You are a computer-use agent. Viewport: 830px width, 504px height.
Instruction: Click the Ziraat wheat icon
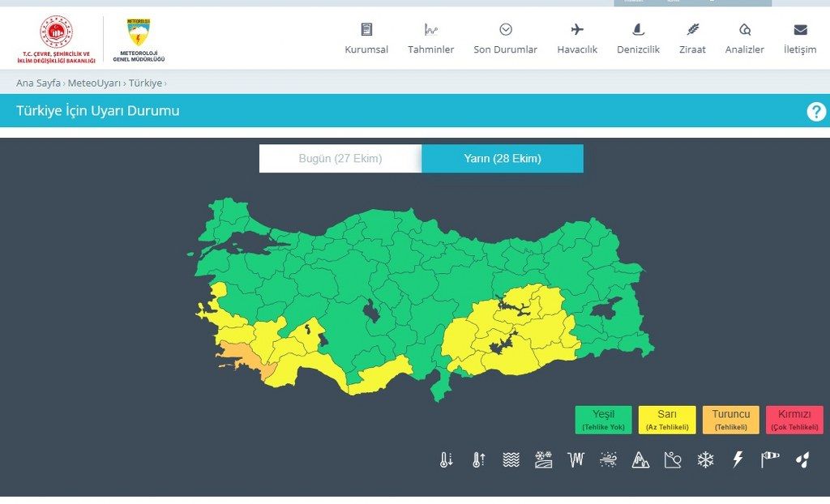(x=693, y=29)
